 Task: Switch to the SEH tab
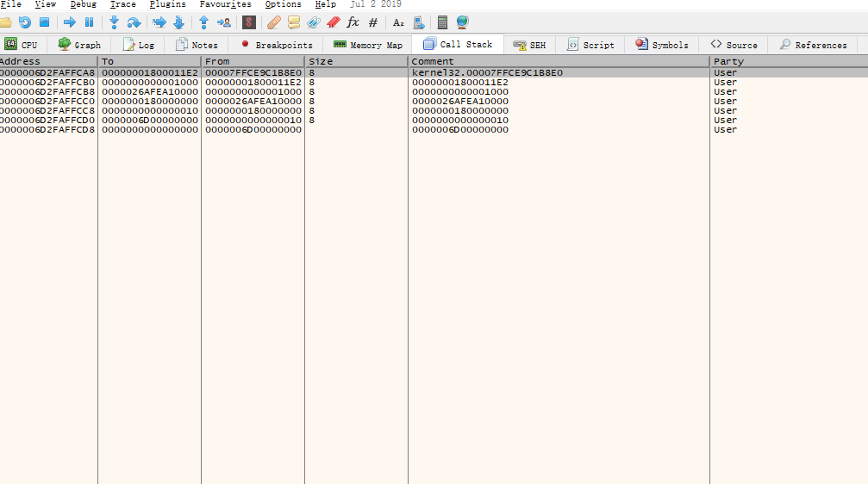point(529,45)
